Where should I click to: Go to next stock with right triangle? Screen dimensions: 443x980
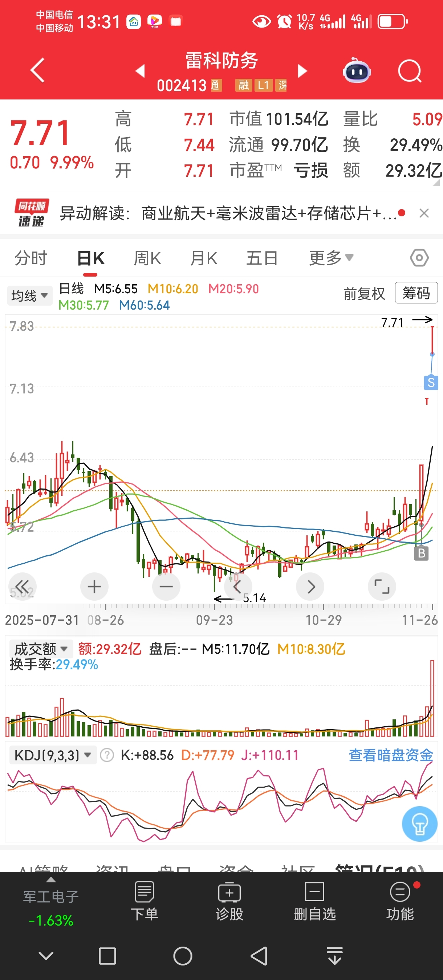click(302, 71)
